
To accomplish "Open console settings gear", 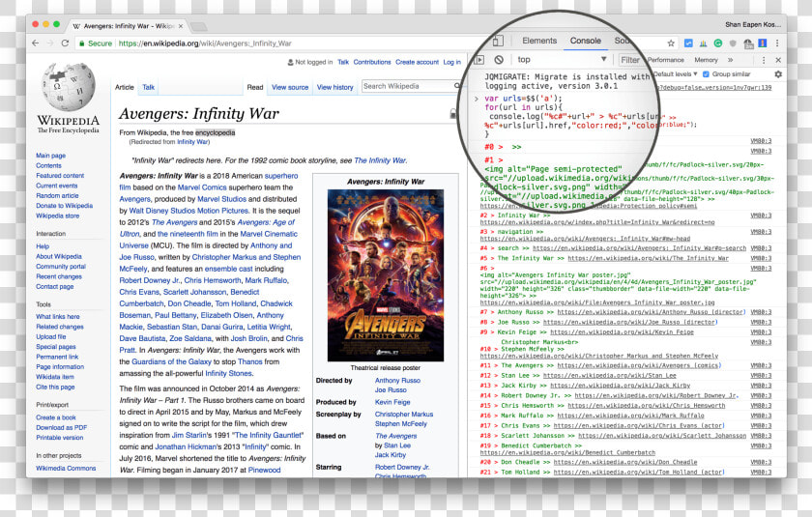I will 778,74.
